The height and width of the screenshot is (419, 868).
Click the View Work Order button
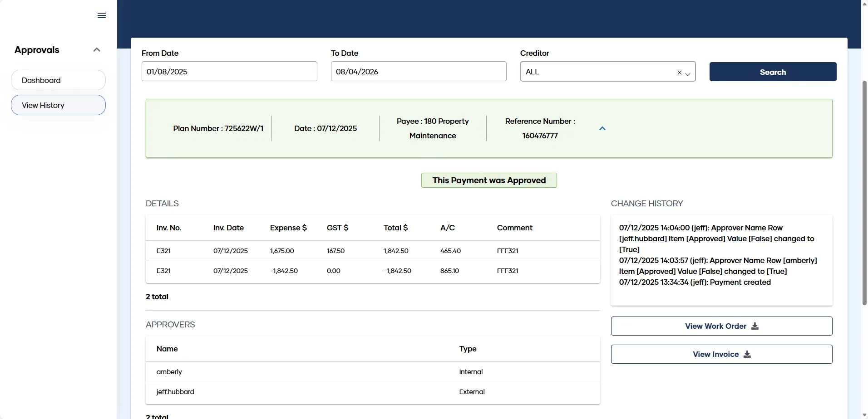[x=721, y=326]
